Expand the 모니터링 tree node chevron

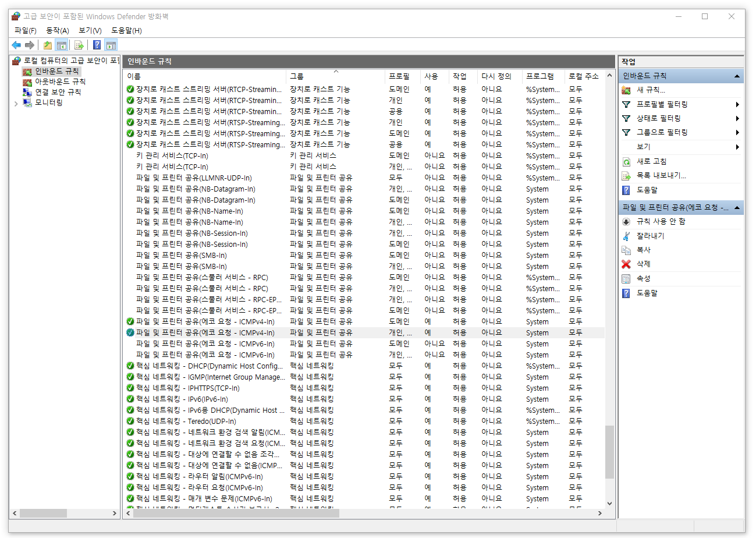click(16, 103)
